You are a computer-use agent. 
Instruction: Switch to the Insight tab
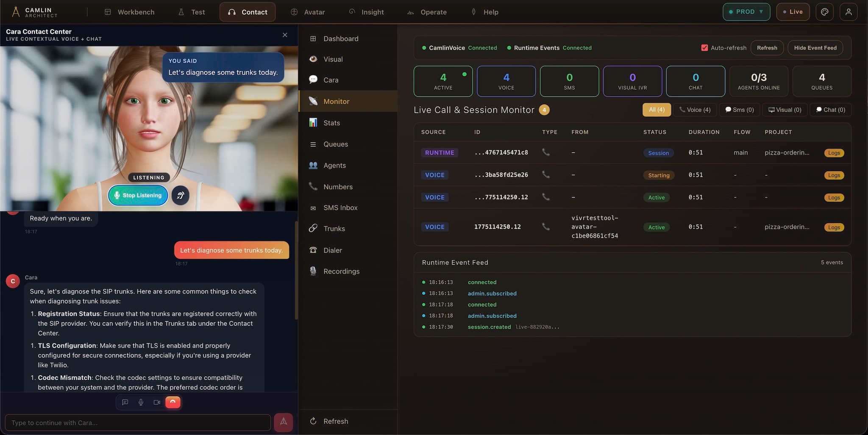[x=367, y=12]
